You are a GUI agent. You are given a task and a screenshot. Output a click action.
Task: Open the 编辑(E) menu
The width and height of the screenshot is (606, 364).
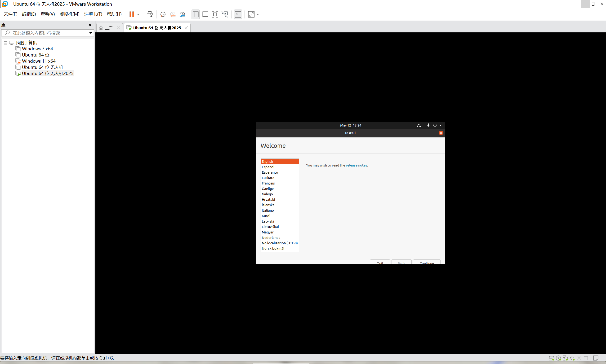[x=29, y=14]
